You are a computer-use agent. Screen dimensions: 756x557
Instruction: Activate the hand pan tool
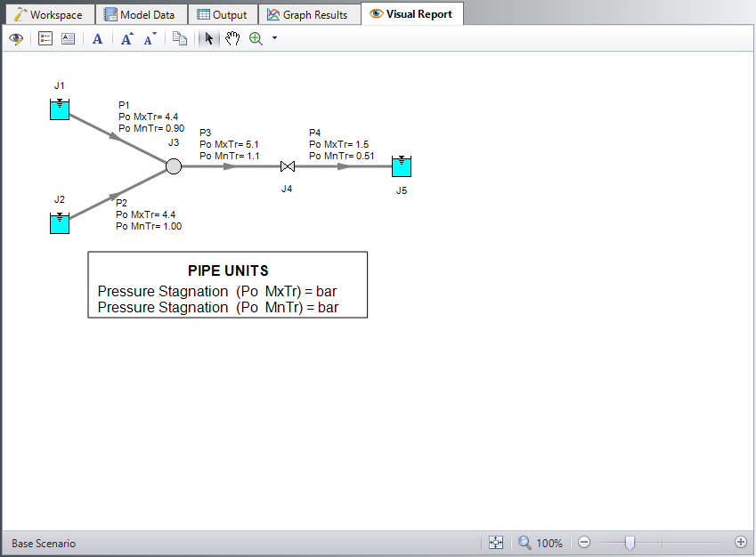point(232,38)
